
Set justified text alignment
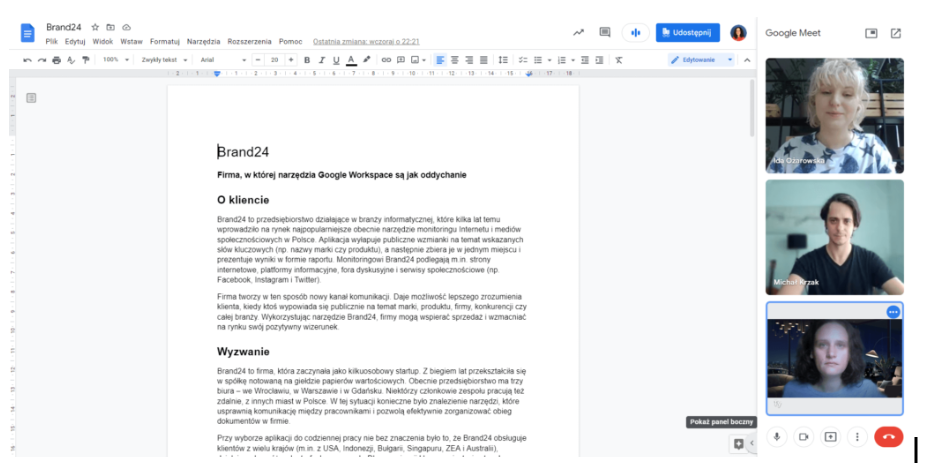[x=483, y=60]
